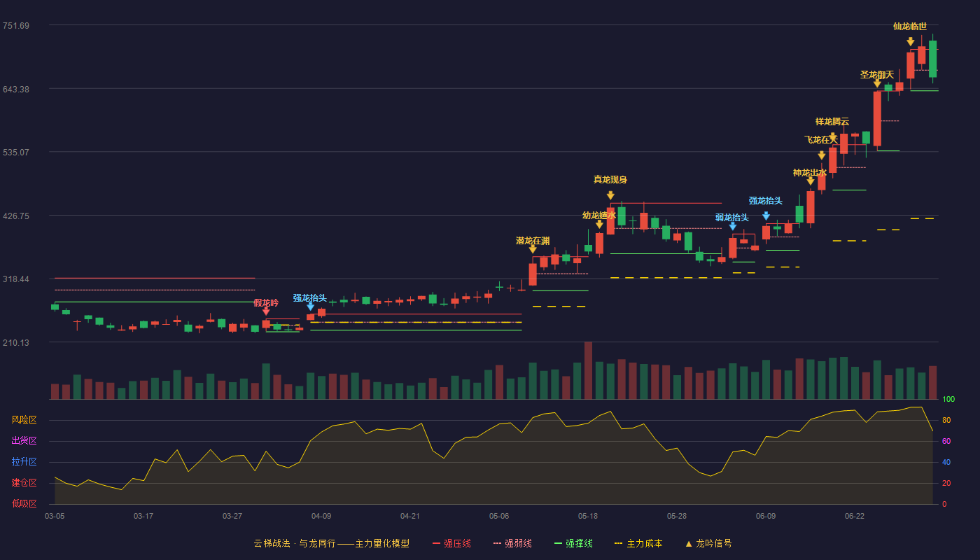Click the 风险区 zone label
Viewport: 980px width, 560px height.
[x=24, y=420]
